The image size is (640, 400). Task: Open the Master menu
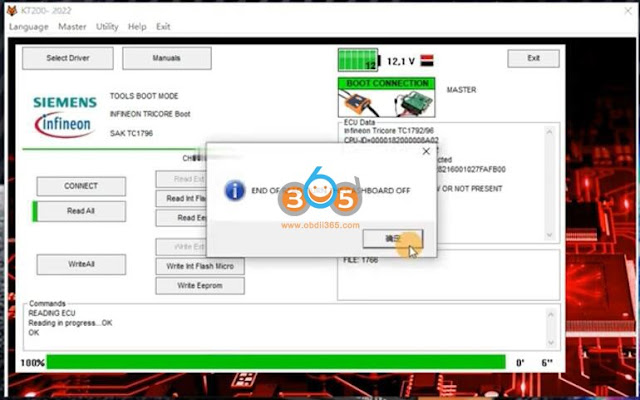pos(72,27)
